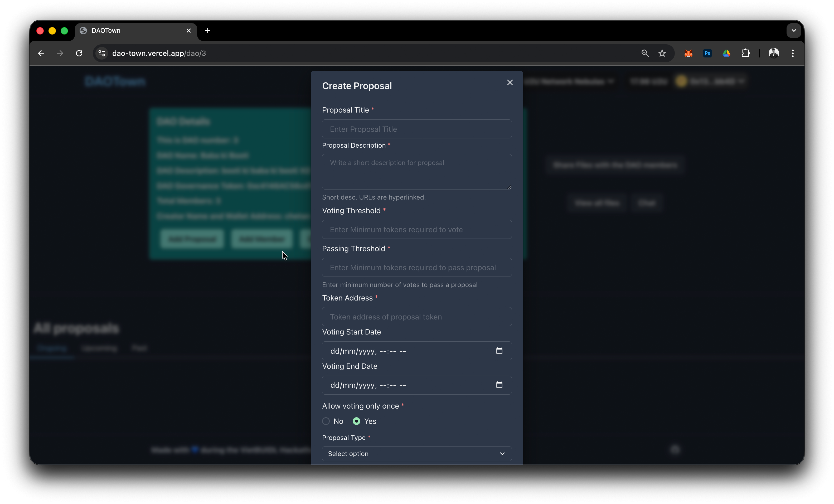This screenshot has width=834, height=504.
Task: Open calendar picker for Voting Start Date
Action: [499, 351]
